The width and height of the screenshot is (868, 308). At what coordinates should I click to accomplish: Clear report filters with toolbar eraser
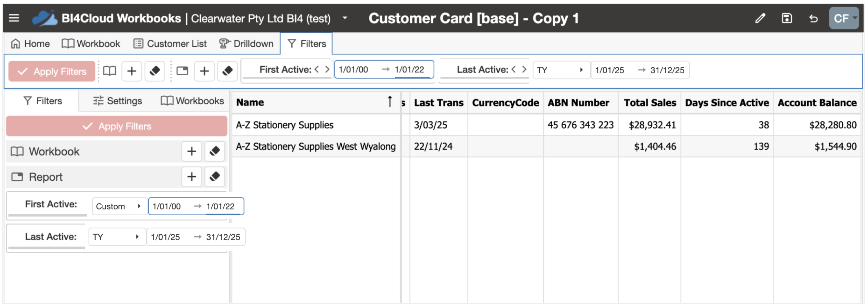227,71
